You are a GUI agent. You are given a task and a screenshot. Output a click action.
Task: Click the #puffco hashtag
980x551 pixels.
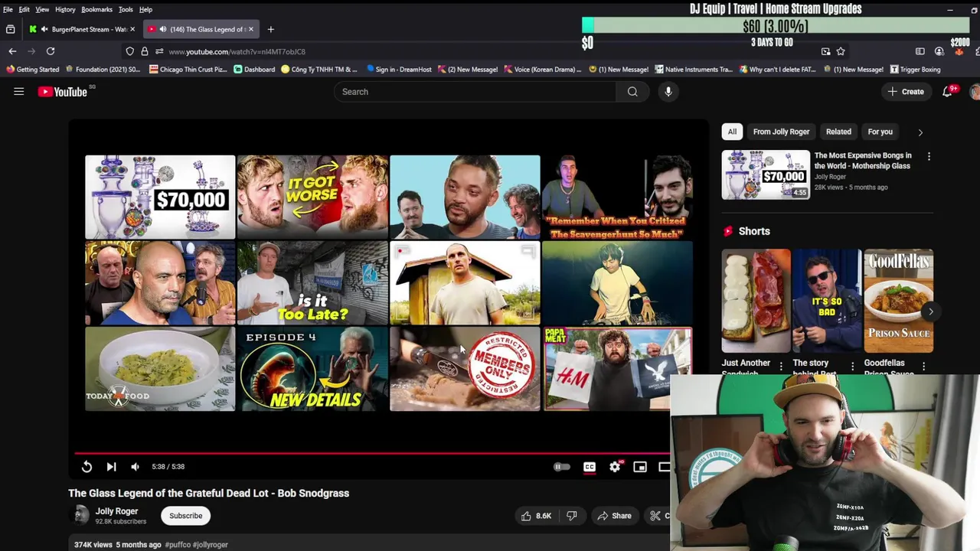[178, 545]
